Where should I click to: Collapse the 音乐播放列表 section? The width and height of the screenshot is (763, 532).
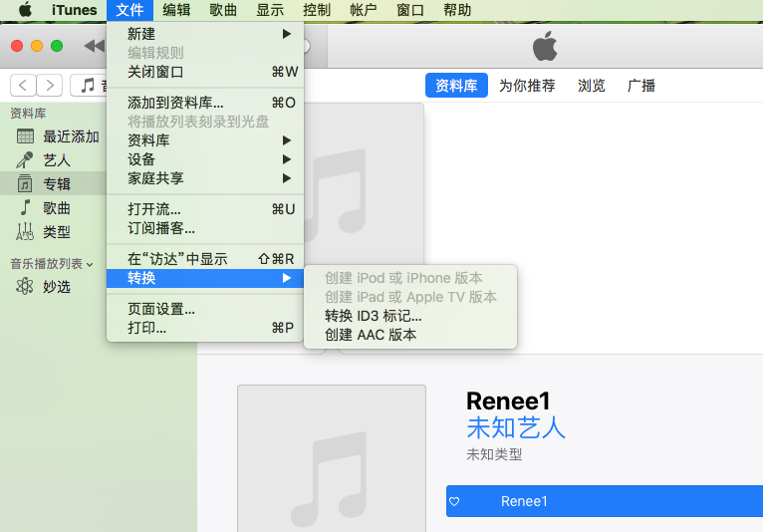pyautogui.click(x=89, y=264)
